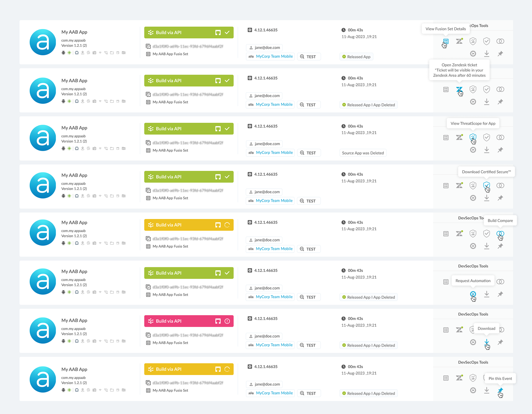The height and width of the screenshot is (414, 532).
Task: Click the error alert icon on red build bar
Action: 227,321
